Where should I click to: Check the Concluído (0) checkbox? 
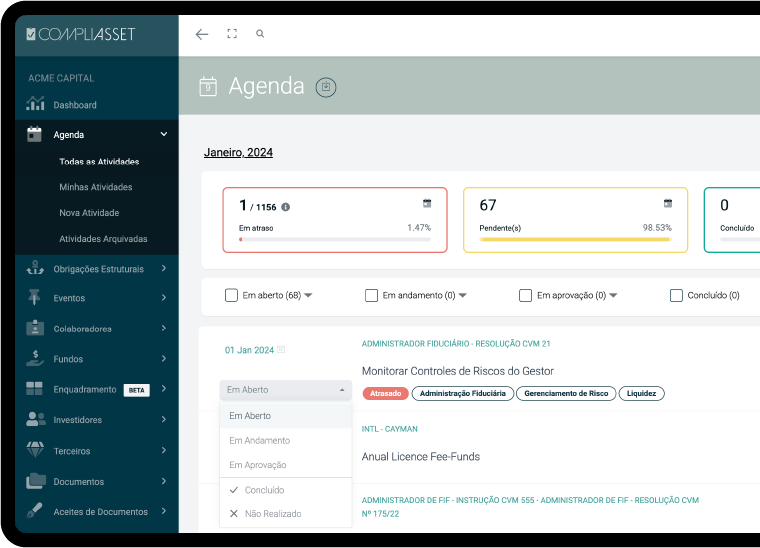tap(676, 295)
